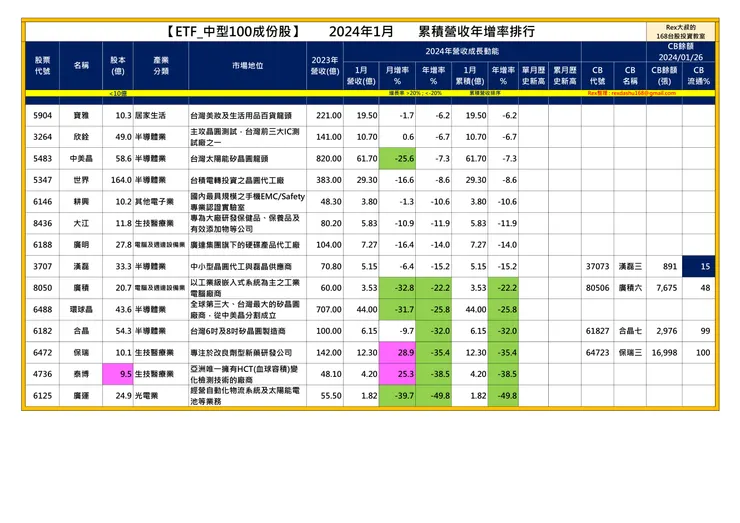The image size is (740, 523).
Task: Click the green -25.6 month growth cell
Action: pyautogui.click(x=397, y=159)
